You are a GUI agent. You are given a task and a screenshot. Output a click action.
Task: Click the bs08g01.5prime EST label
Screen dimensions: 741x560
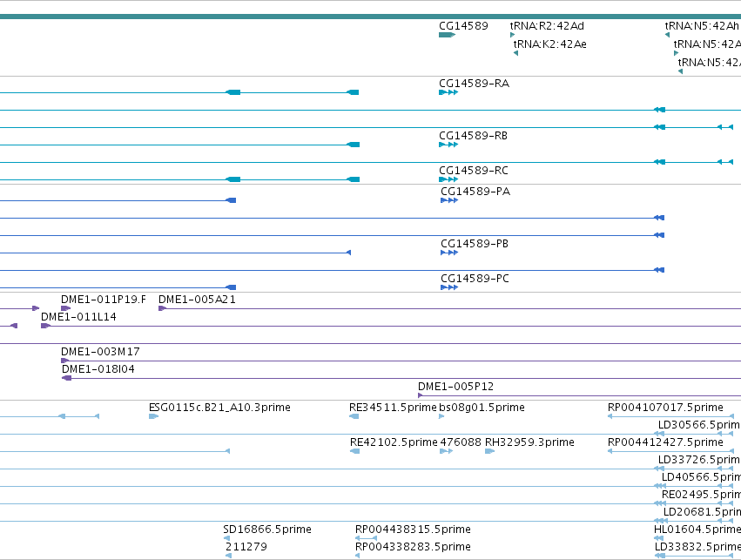coord(482,408)
